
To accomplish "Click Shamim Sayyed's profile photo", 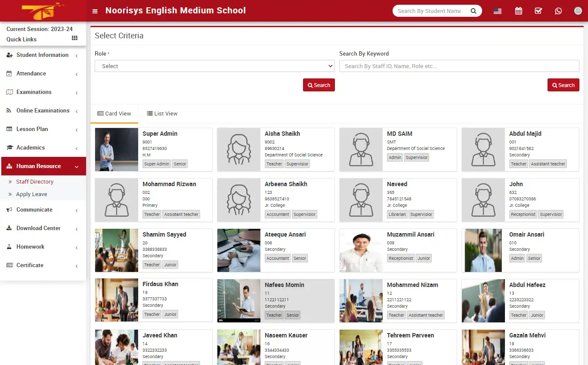I will pyautogui.click(x=116, y=250).
